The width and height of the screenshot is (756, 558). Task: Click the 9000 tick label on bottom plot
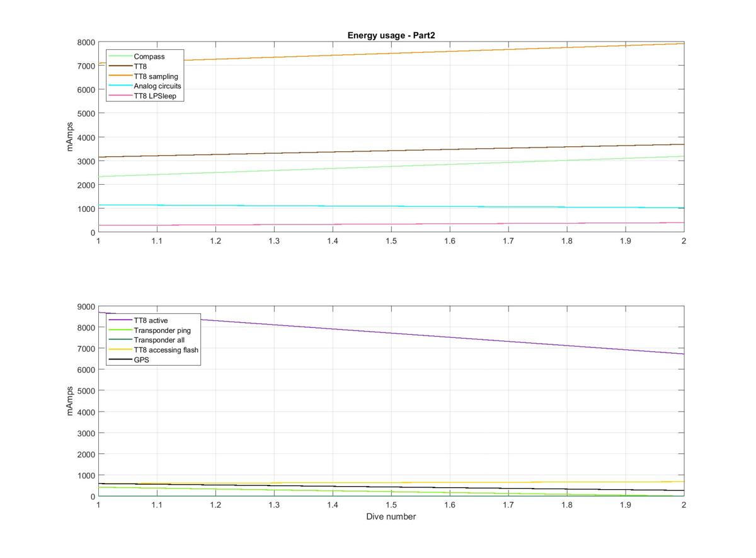click(86, 306)
